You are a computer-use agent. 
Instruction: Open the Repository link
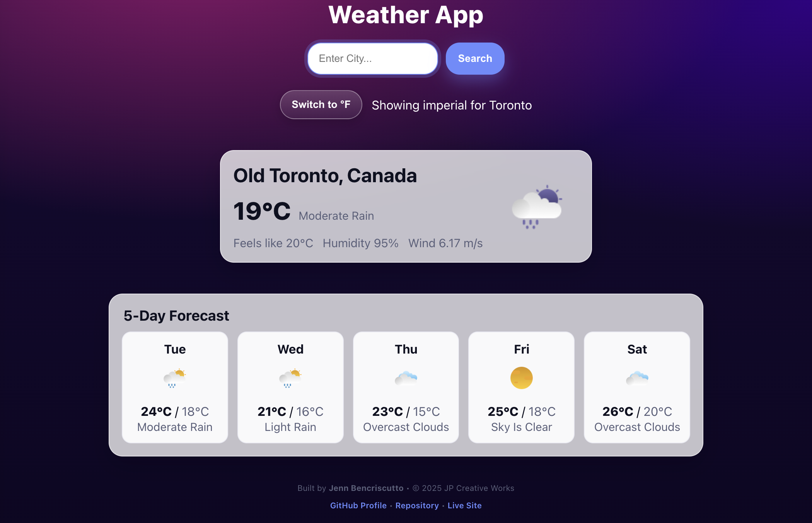417,506
